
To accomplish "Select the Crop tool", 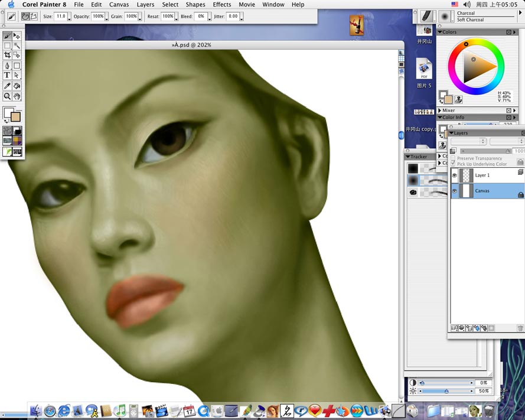I will (7, 56).
